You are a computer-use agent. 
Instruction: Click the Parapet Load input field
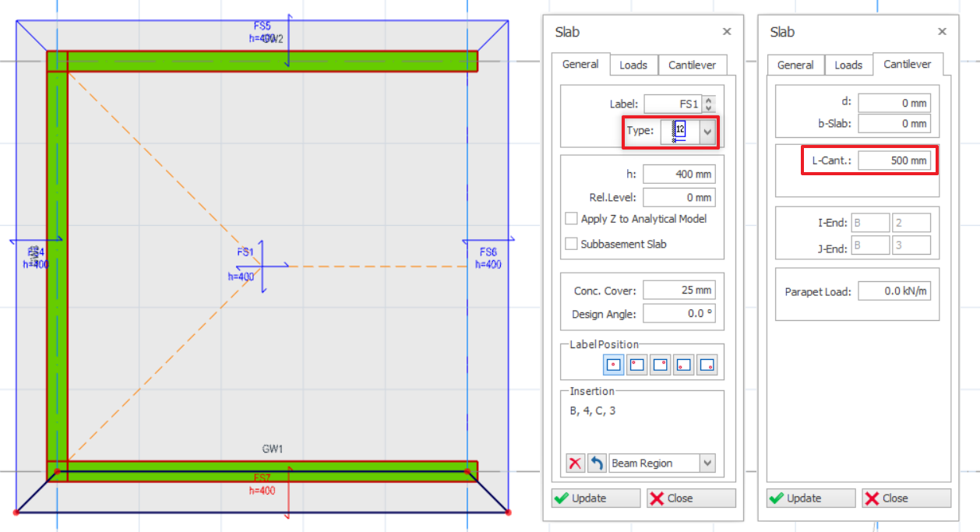click(x=894, y=291)
